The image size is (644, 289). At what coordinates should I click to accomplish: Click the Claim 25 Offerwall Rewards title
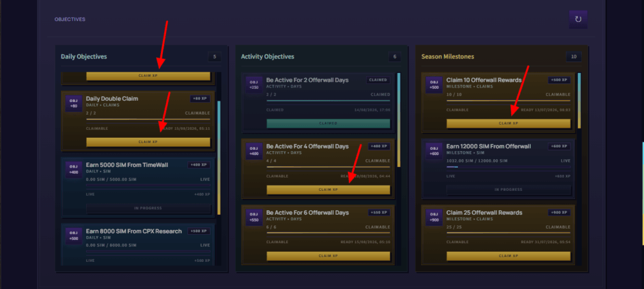click(x=484, y=213)
